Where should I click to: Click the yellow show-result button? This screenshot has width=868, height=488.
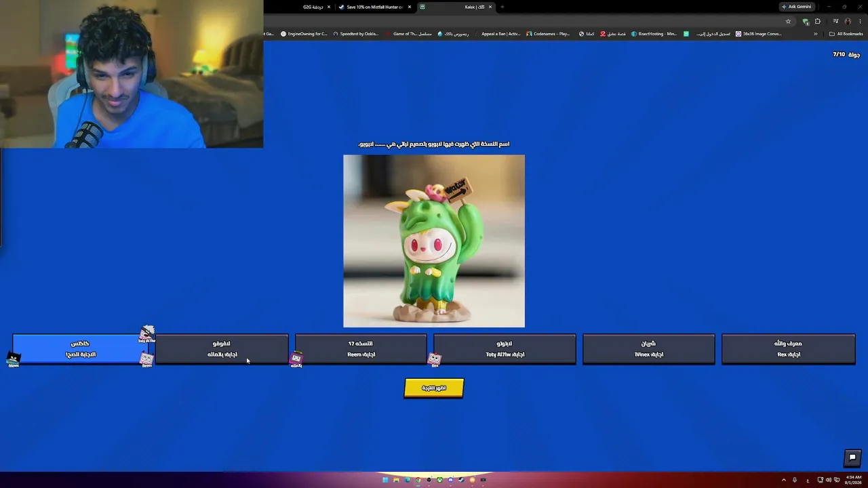pyautogui.click(x=434, y=388)
